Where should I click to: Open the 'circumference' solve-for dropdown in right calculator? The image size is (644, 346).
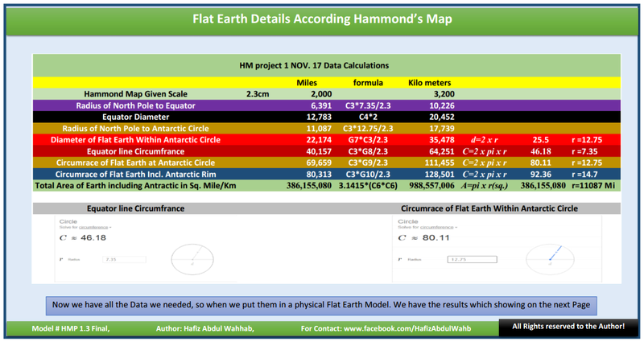click(438, 227)
